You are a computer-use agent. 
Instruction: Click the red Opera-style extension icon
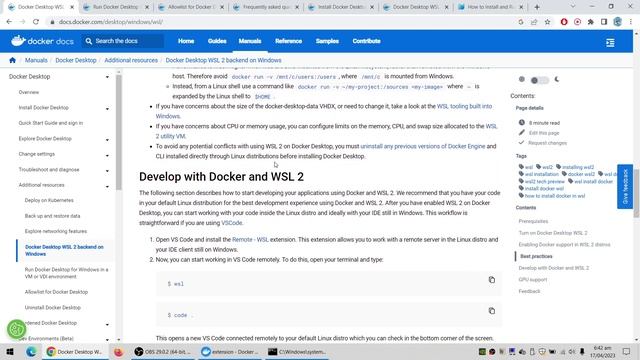pyautogui.click(x=564, y=22)
